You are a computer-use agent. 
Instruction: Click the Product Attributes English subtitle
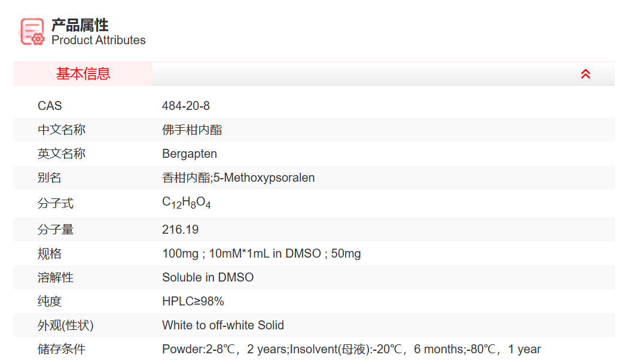coord(99,40)
